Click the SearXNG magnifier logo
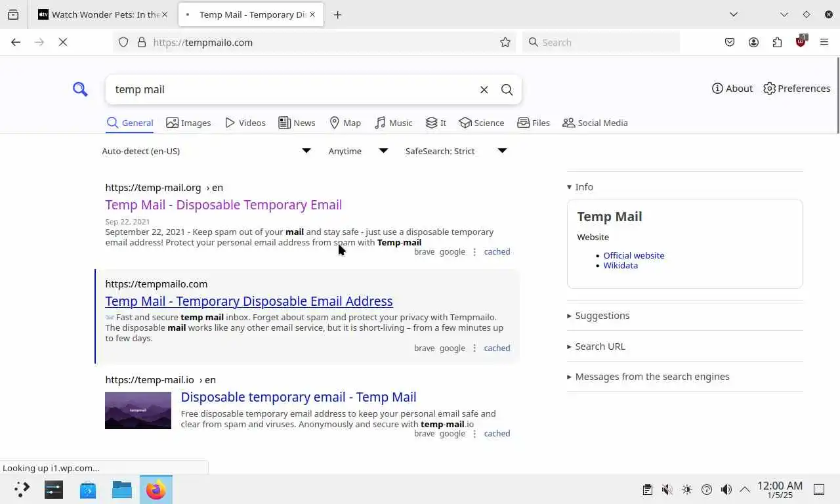The height and width of the screenshot is (504, 840). [80, 89]
